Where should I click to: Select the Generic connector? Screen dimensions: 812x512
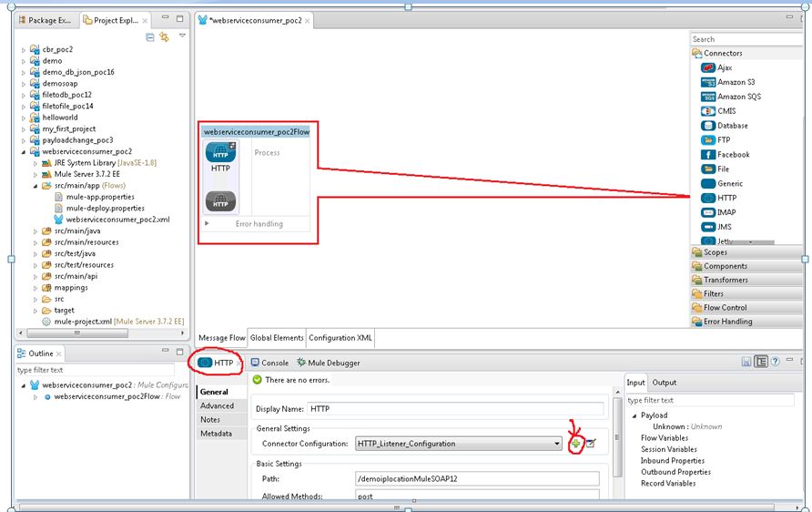point(722,183)
